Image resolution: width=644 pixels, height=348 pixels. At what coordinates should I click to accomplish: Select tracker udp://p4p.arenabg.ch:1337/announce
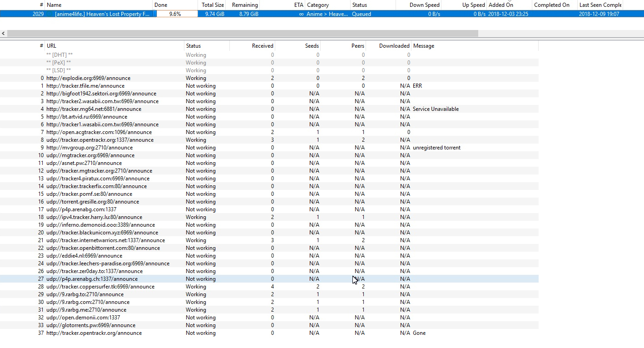tap(269, 279)
